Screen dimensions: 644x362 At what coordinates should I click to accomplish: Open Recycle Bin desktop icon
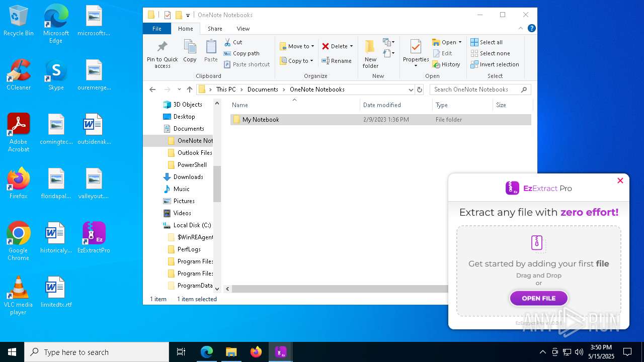tap(19, 21)
